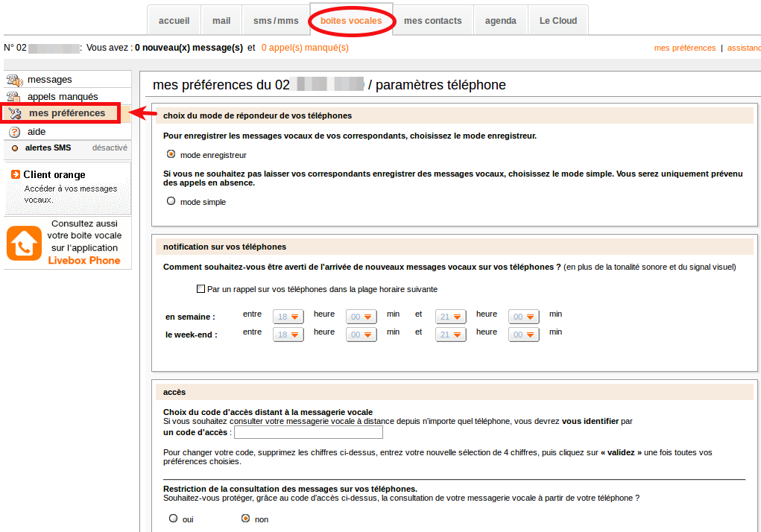Choose oui for consultation restriction
Image resolution: width=761 pixels, height=532 pixels.
pos(173,519)
